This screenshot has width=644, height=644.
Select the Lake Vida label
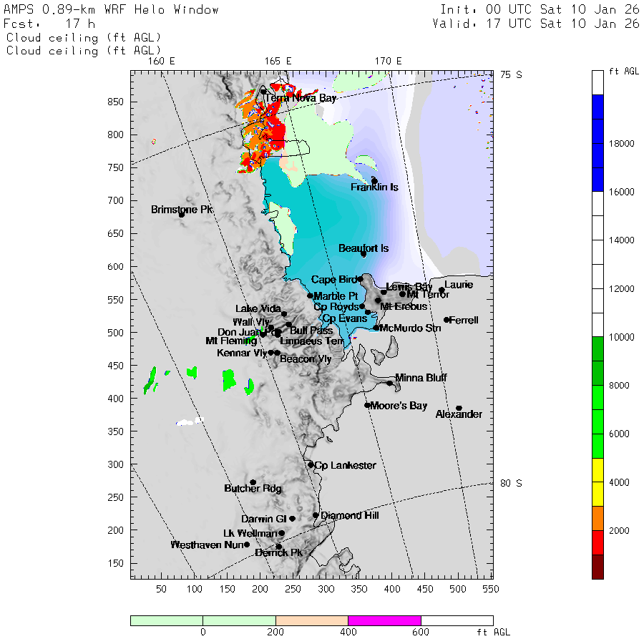pyautogui.click(x=258, y=309)
